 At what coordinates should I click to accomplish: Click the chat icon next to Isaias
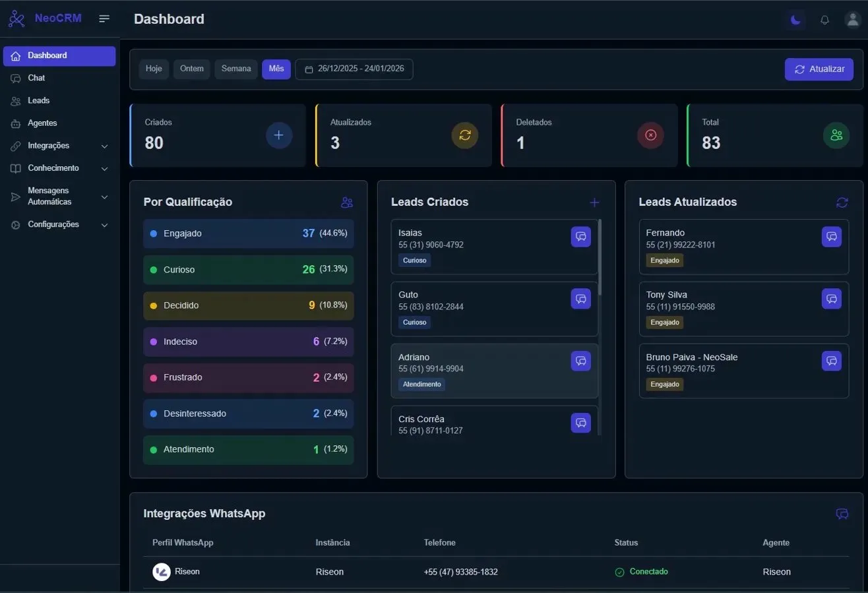581,237
